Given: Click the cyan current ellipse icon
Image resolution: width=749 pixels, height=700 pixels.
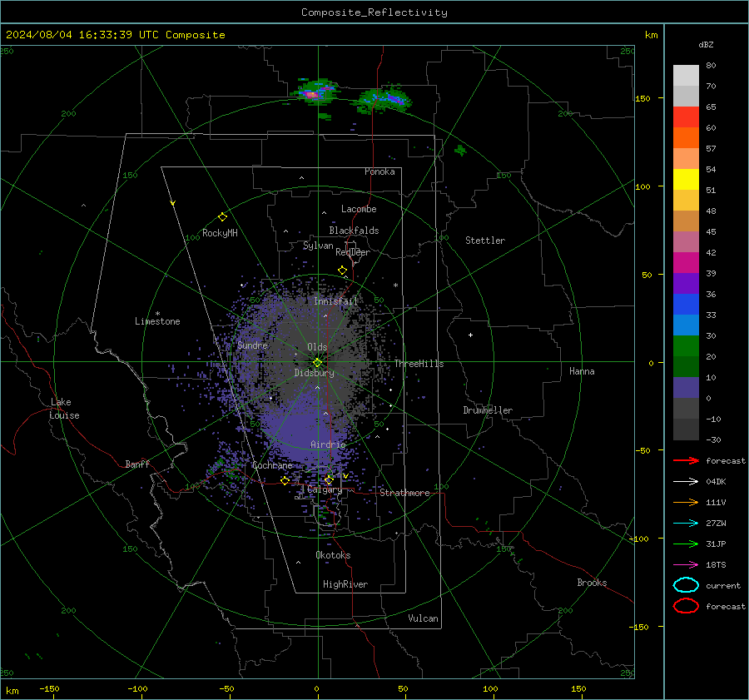Looking at the screenshot, I should [x=686, y=585].
